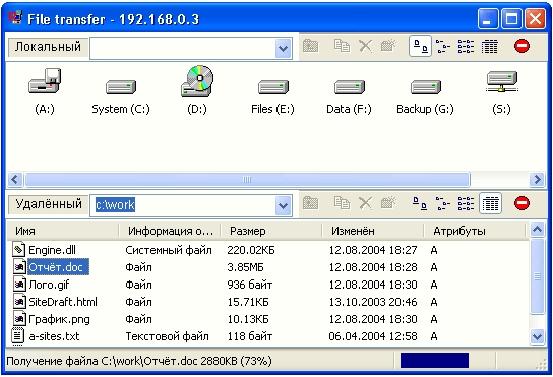Select the Engine.dll file
Viewport: 553px width, 377px height.
52,250
